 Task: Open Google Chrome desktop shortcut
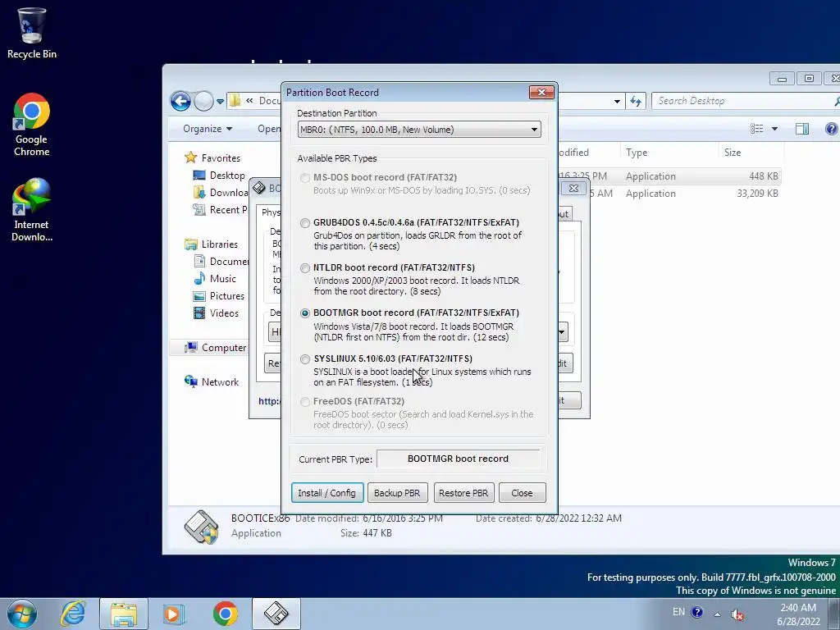pos(32,126)
